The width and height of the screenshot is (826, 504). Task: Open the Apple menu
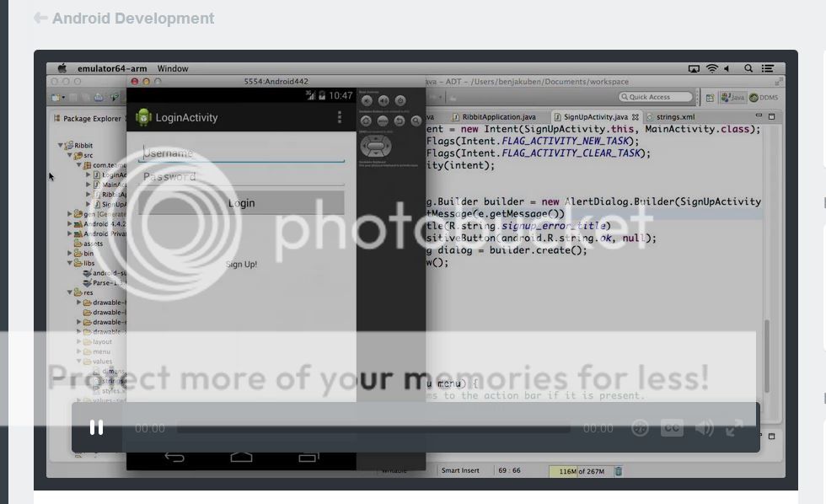[62, 68]
